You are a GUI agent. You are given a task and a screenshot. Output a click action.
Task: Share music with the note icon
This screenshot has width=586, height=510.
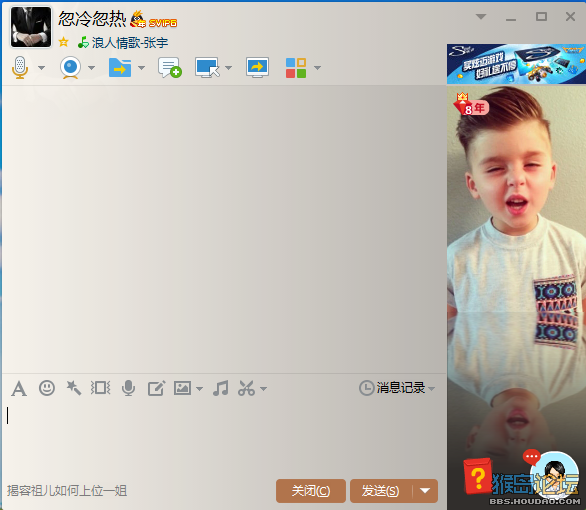(x=221, y=388)
